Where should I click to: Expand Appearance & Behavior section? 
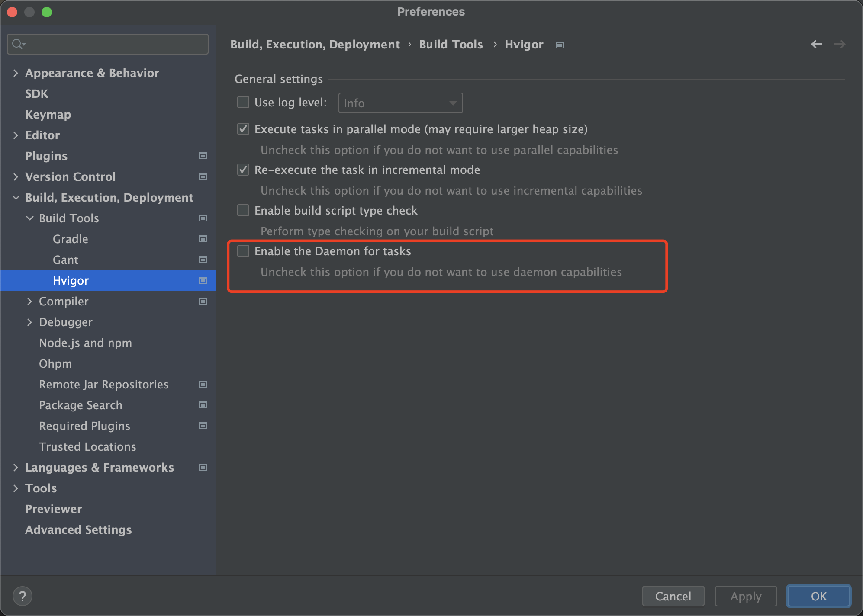16,73
